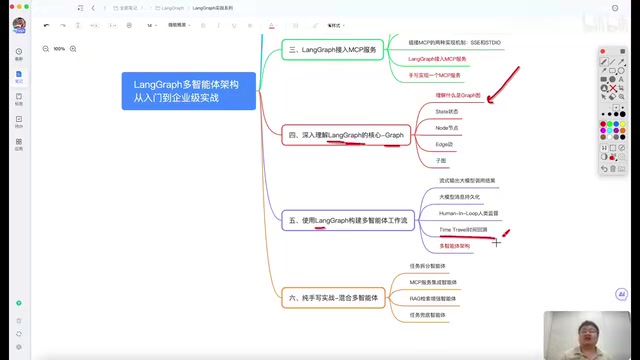Select the filled circle tool in the palette

612,79
